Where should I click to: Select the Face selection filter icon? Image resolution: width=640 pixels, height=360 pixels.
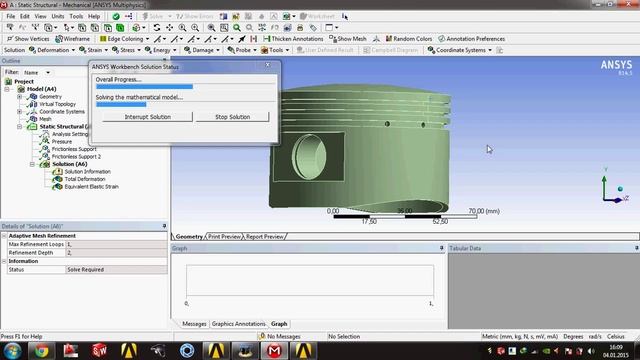pyautogui.click(x=107, y=28)
